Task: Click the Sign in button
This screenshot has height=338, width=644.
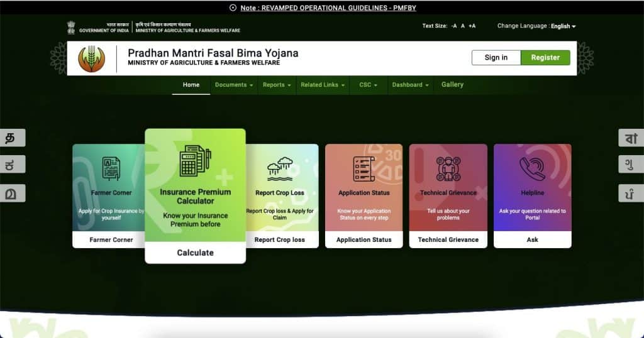Action: [496, 58]
